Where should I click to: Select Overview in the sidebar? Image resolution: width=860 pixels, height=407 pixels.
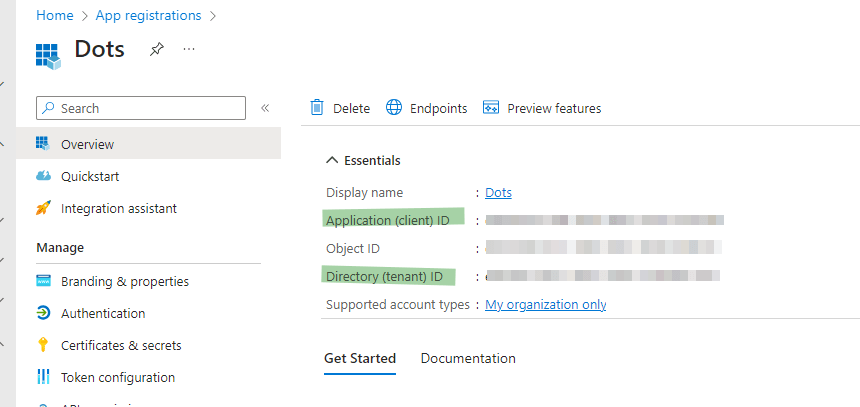pyautogui.click(x=149, y=144)
